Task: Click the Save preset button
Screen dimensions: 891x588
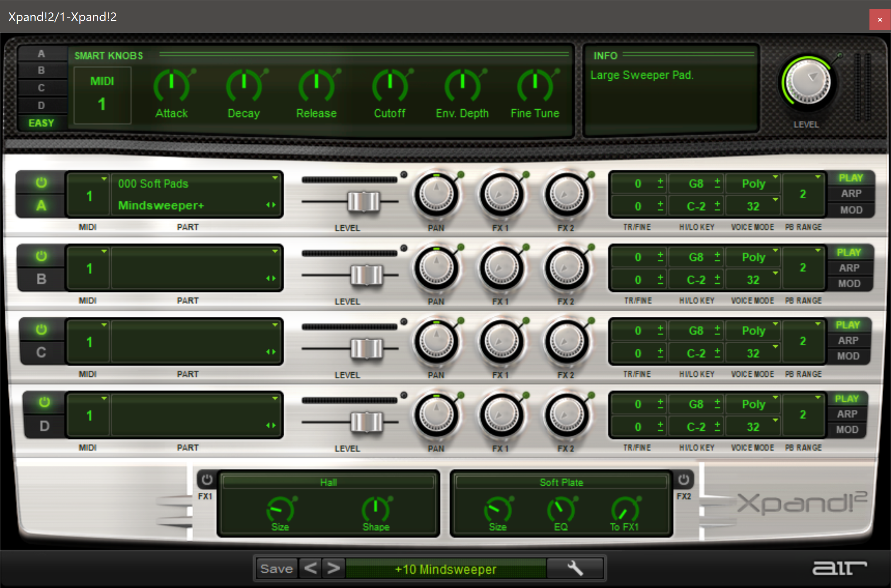Action: (x=276, y=569)
